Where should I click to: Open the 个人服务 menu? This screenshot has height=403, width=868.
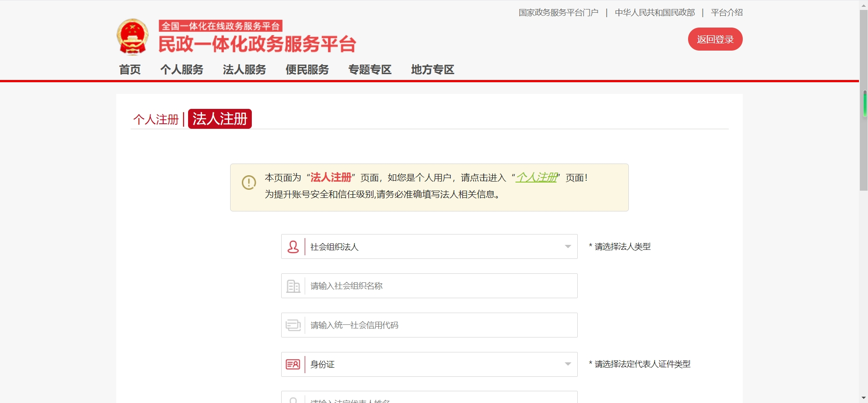[182, 70]
